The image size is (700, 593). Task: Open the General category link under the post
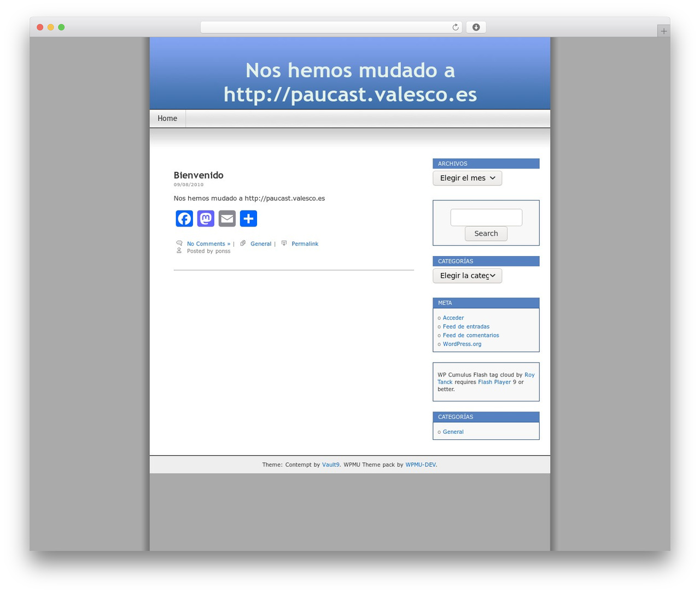pyautogui.click(x=261, y=244)
